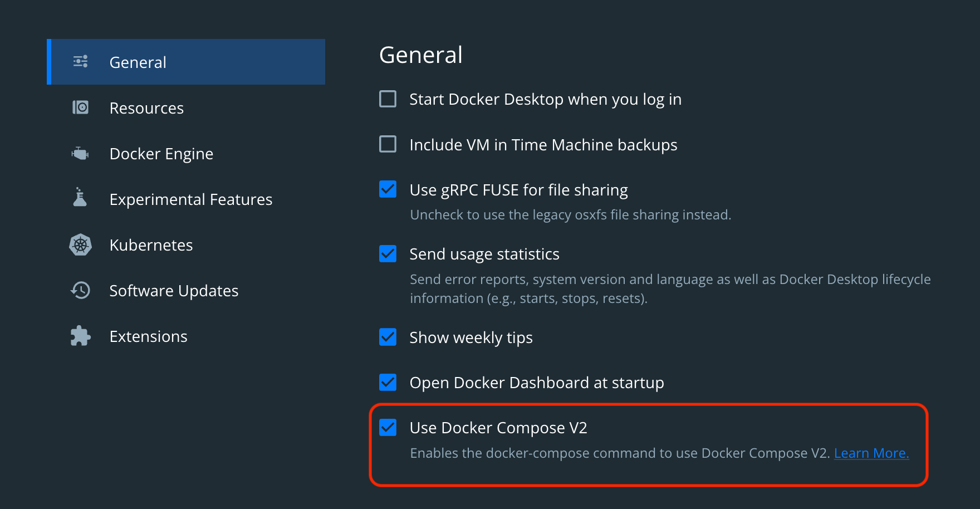Uncheck Use gRPC FUSE for file sharing
The image size is (980, 509).
click(x=388, y=189)
